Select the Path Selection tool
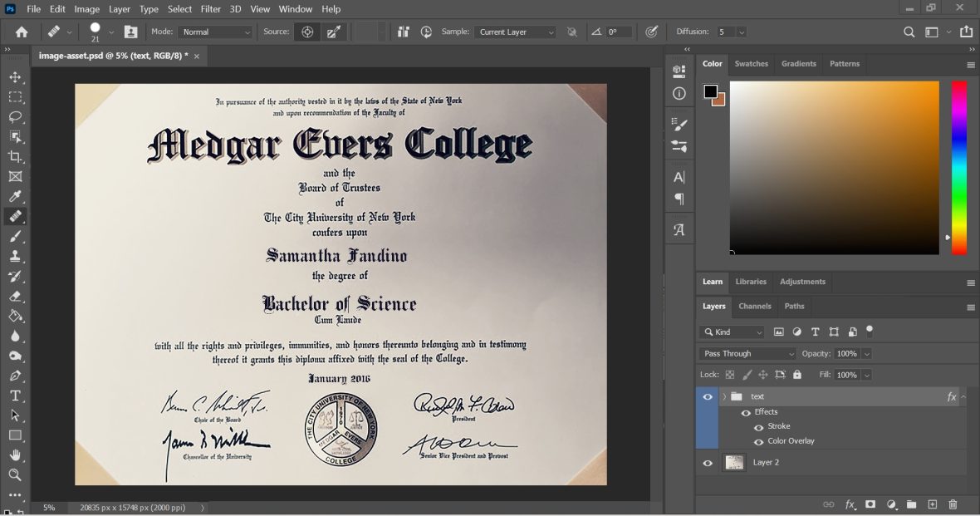Viewport: 980px width, 516px height. click(15, 415)
